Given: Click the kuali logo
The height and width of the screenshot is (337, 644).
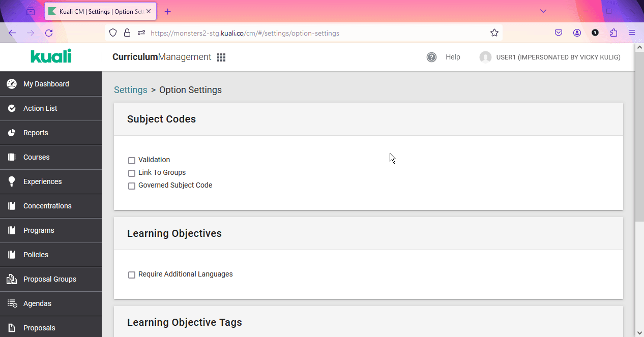Looking at the screenshot, I should [50, 56].
